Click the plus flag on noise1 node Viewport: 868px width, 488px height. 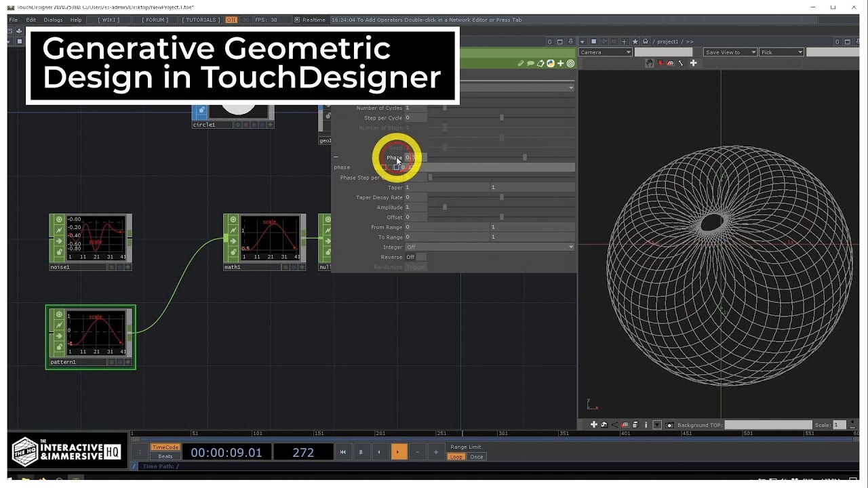pyautogui.click(x=127, y=267)
